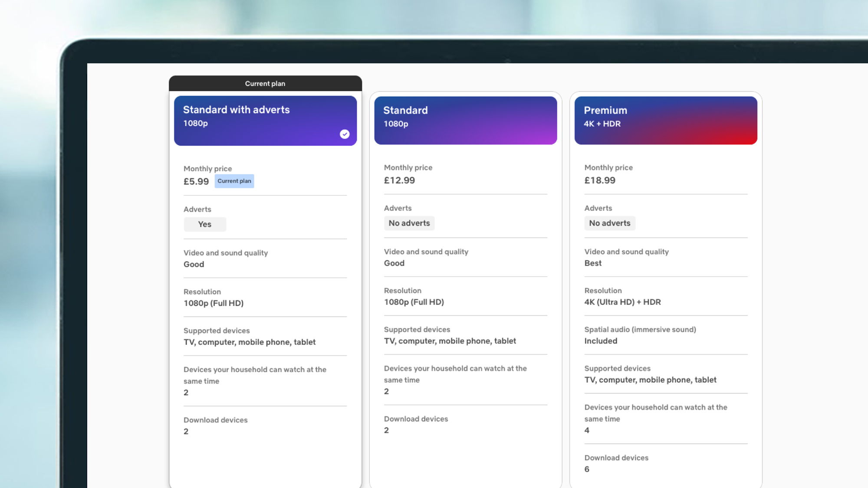The height and width of the screenshot is (488, 868).
Task: Click No adverts badge under Standard
Action: (x=409, y=223)
